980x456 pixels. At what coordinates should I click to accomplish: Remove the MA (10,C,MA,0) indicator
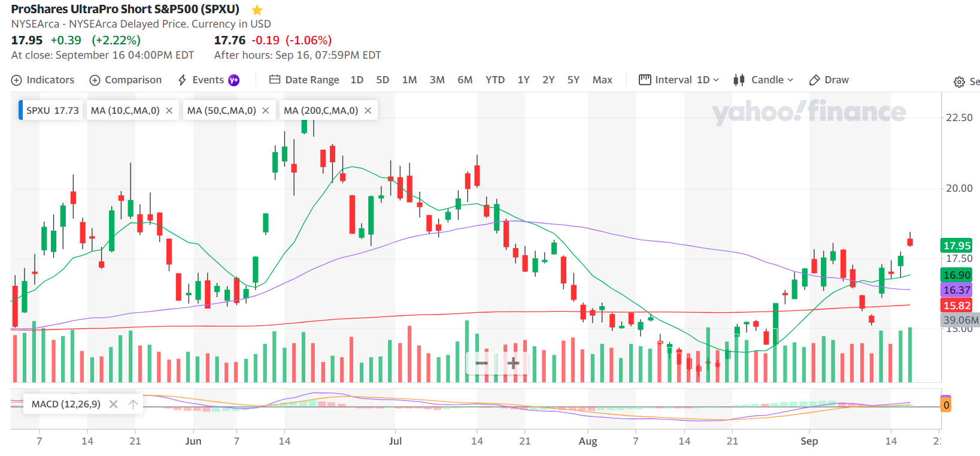169,111
